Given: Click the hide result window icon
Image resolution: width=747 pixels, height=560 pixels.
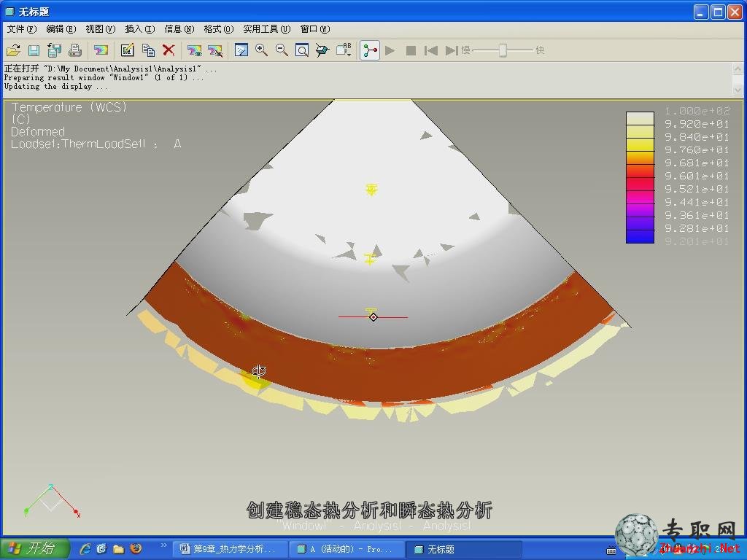Looking at the screenshot, I should pyautogui.click(x=215, y=50).
